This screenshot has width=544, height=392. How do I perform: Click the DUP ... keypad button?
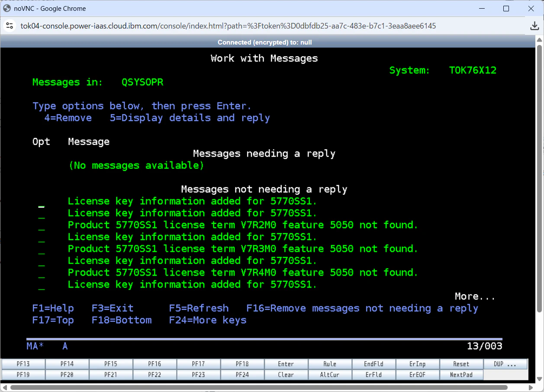click(x=505, y=364)
